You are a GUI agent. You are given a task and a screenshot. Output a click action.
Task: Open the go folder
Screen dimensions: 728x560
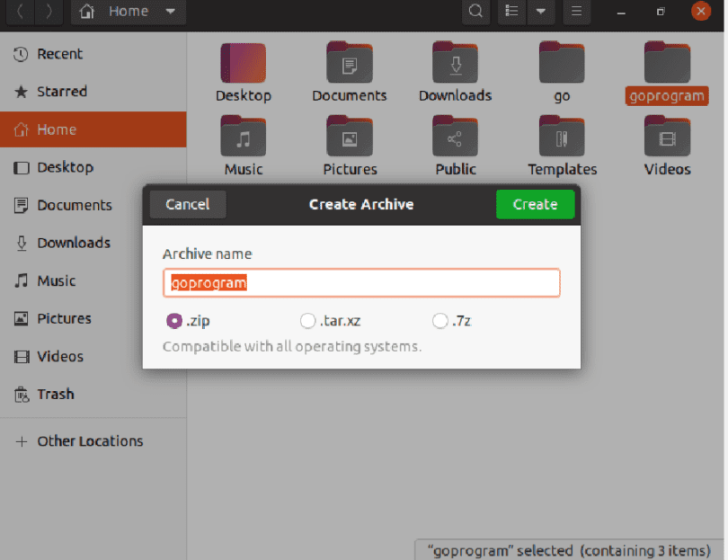(x=561, y=63)
